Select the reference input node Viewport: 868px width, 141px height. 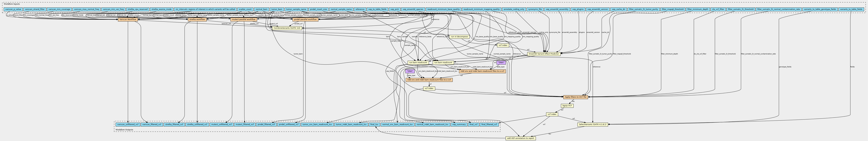pyautogui.click(x=360, y=9)
